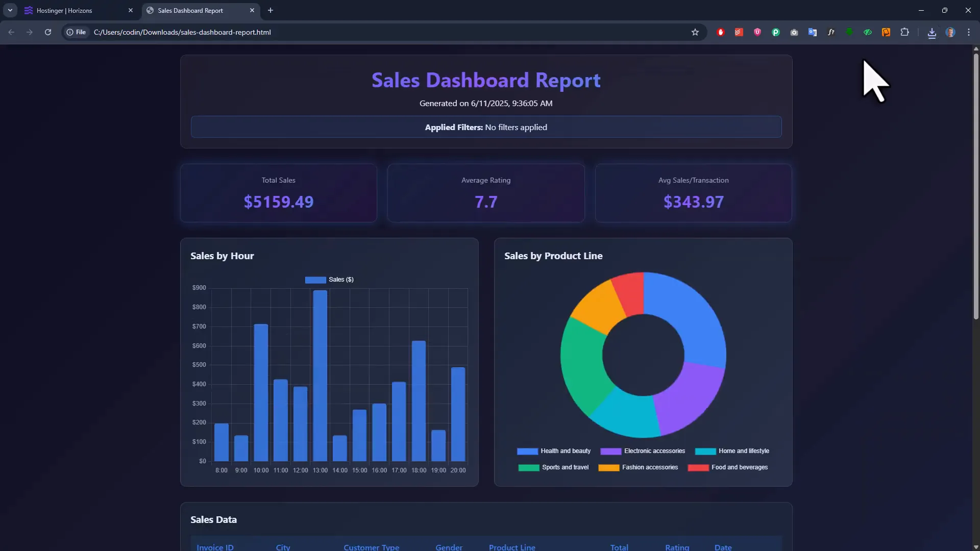The image size is (980, 551).
Task: Click the browser profile avatar
Action: click(x=951, y=32)
